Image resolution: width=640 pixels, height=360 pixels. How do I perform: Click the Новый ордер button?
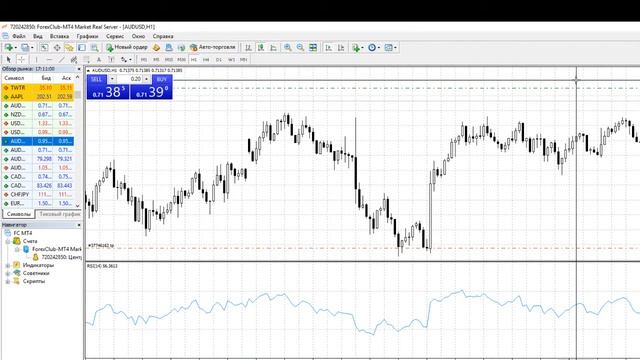tap(127, 47)
